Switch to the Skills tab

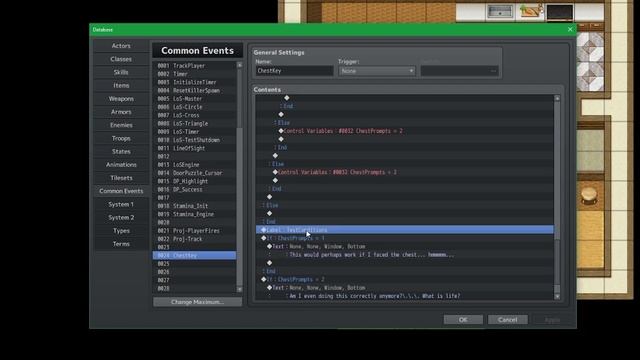pyautogui.click(x=121, y=72)
